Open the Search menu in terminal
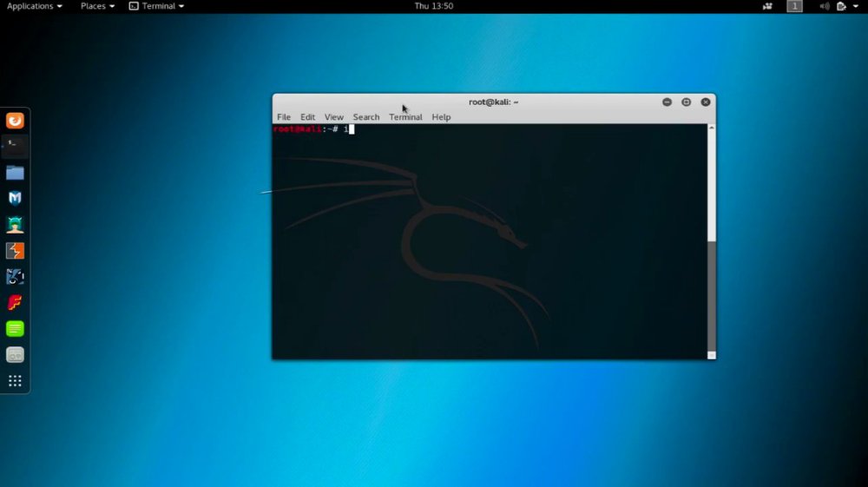 pos(366,117)
